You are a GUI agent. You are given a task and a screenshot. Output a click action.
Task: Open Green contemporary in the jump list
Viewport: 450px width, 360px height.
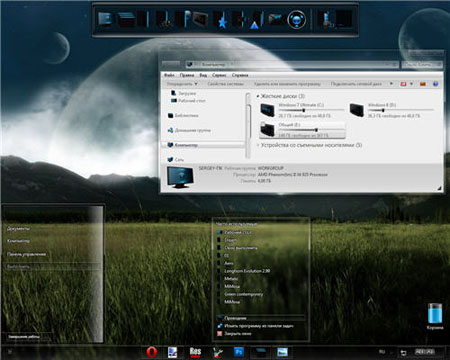click(243, 294)
